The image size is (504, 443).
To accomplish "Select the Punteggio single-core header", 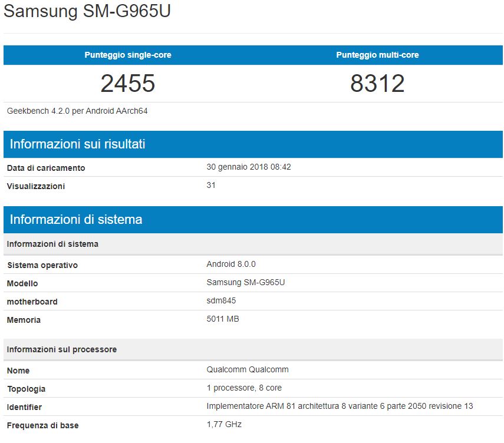I will coord(128,55).
